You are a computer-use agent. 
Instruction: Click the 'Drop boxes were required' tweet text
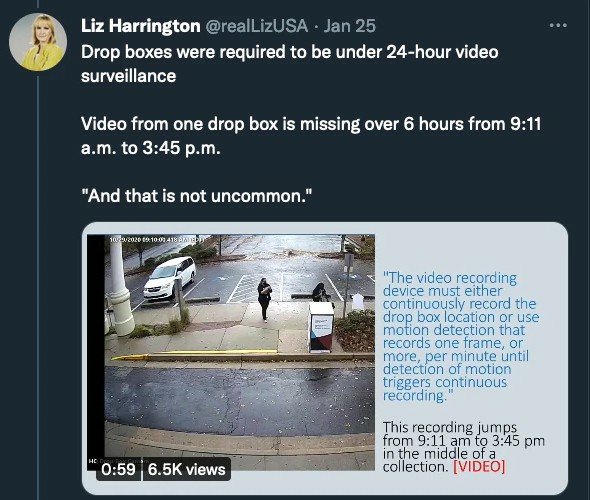(x=290, y=64)
